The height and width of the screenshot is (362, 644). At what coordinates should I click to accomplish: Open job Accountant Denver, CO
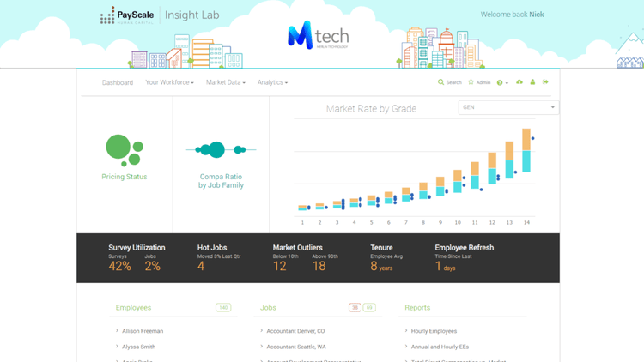point(295,331)
